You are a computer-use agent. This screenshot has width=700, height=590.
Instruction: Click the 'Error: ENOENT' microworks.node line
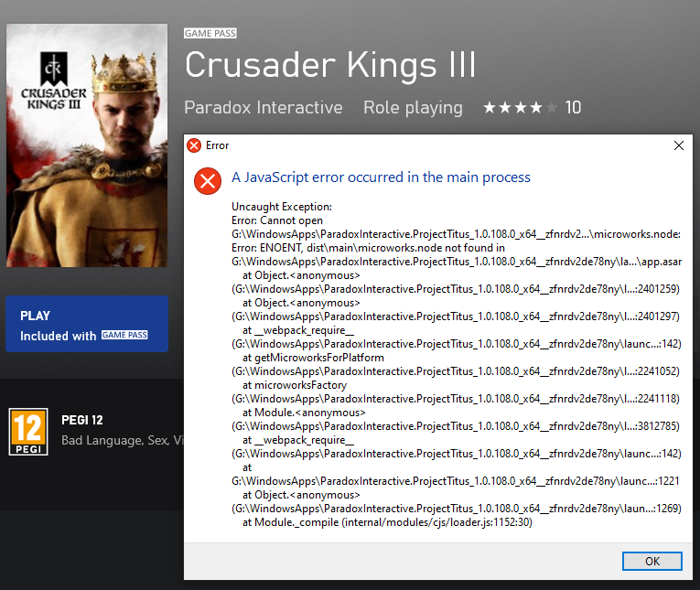point(369,248)
